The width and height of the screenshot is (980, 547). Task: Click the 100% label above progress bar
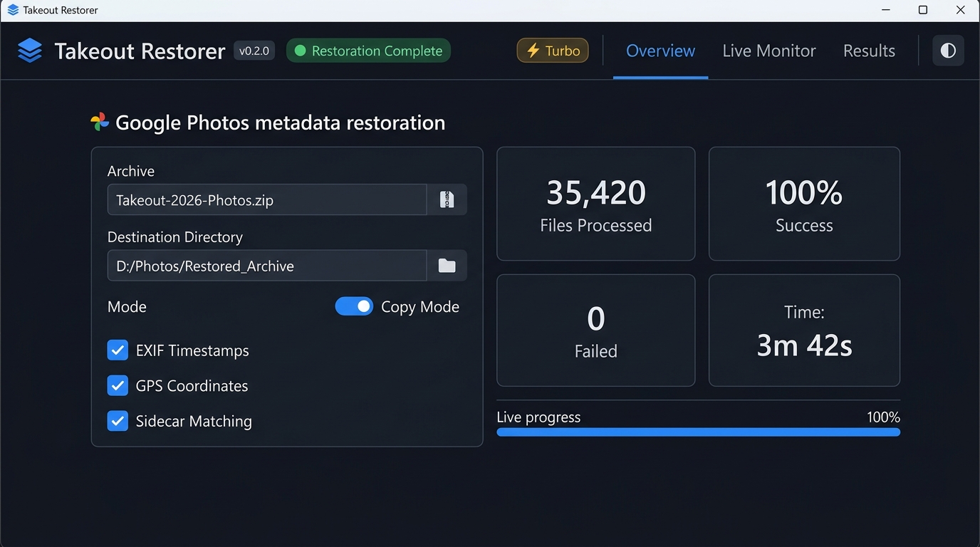[x=883, y=417]
